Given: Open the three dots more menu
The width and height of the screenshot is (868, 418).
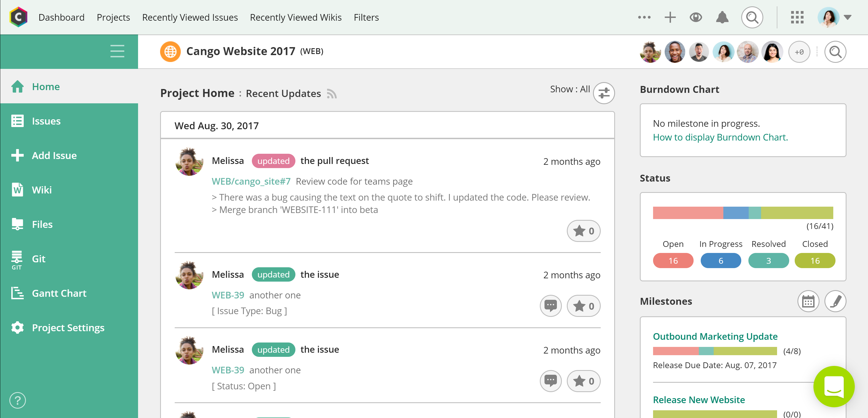Looking at the screenshot, I should pos(644,17).
